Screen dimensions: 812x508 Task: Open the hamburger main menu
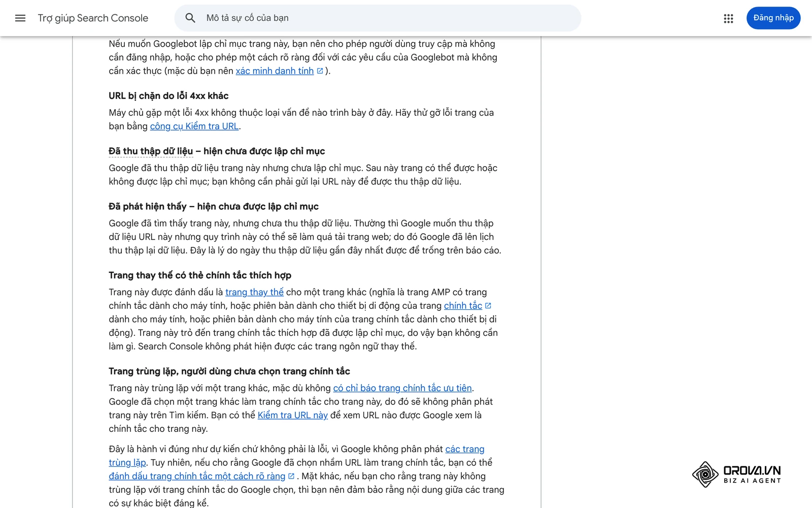[x=20, y=18]
